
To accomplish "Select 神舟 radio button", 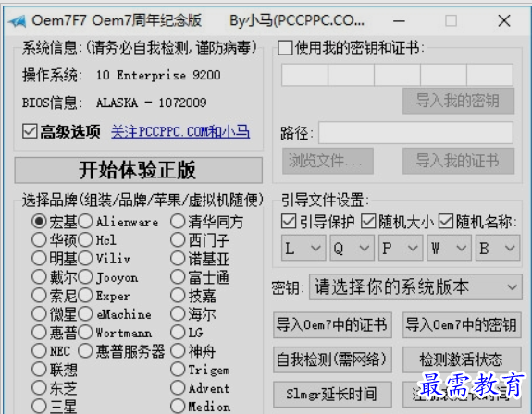I will click(x=178, y=350).
